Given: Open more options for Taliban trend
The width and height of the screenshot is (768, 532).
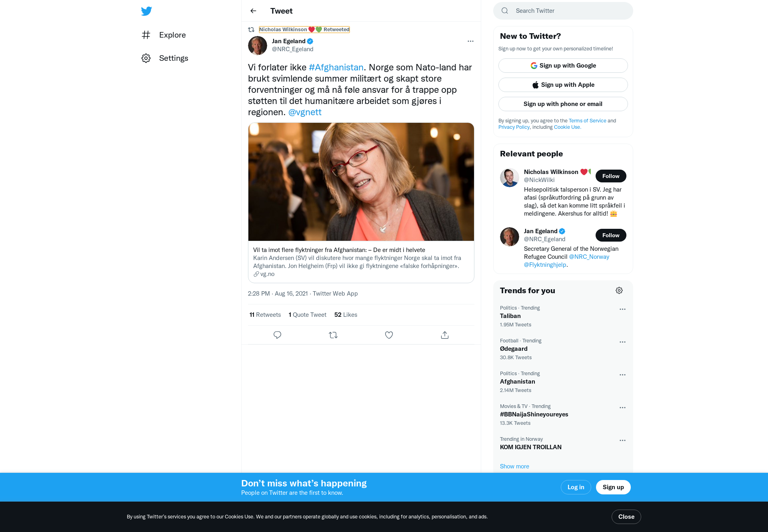Looking at the screenshot, I should click(x=622, y=309).
